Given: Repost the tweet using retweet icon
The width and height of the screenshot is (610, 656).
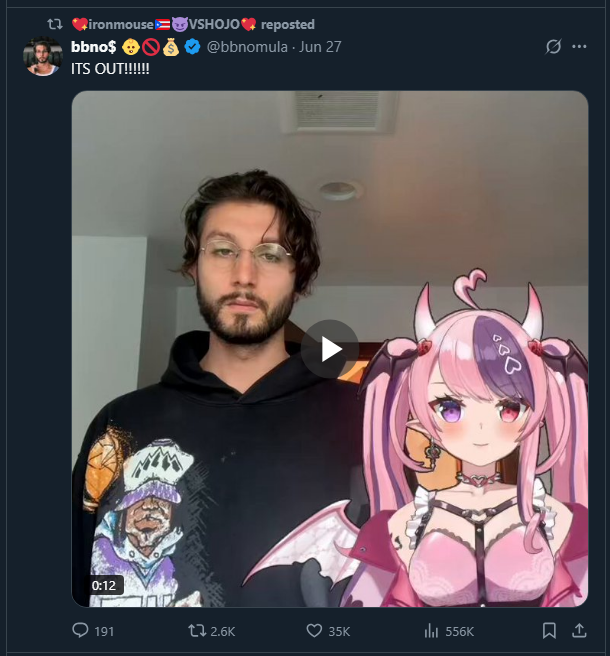Looking at the screenshot, I should pos(195,630).
